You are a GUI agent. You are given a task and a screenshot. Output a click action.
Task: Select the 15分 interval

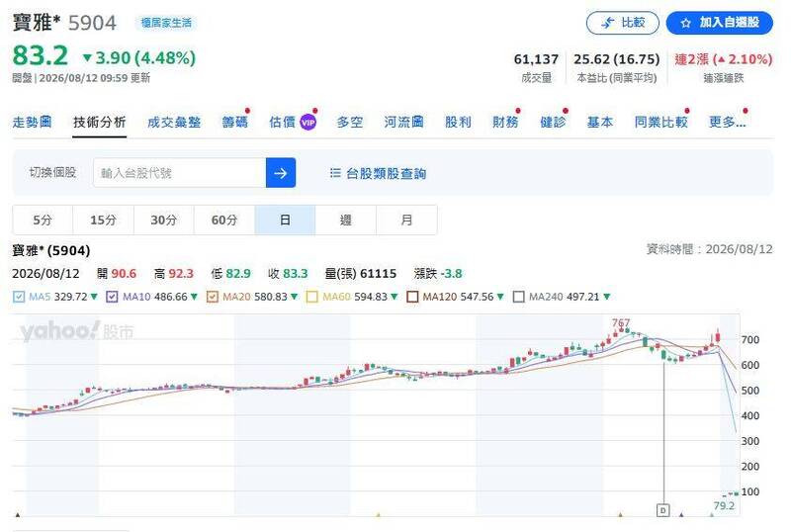click(103, 221)
